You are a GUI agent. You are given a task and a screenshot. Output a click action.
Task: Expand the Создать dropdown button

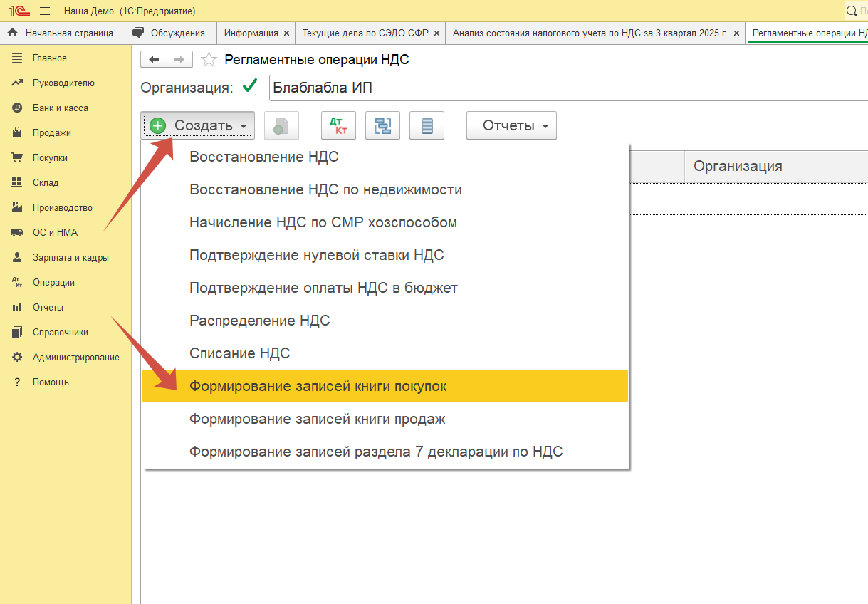tap(198, 126)
